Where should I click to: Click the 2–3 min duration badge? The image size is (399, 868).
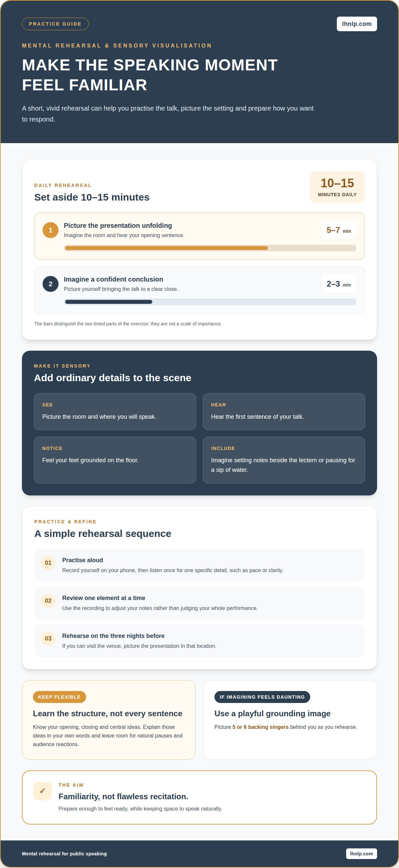(338, 284)
